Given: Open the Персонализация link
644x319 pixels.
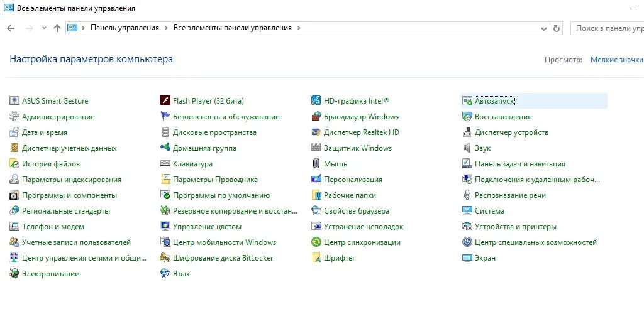Looking at the screenshot, I should [x=353, y=180].
